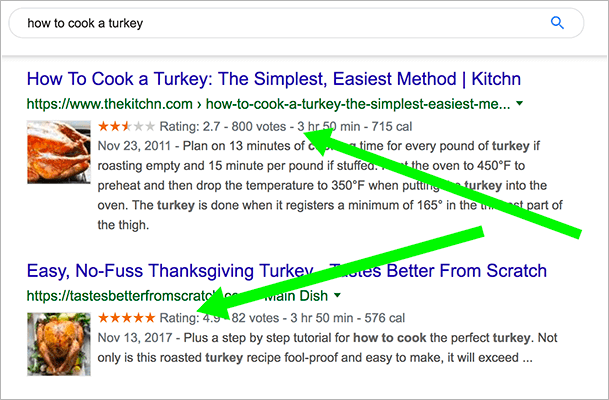Viewport: 609px width, 400px height.
Task: Click the blue search magnifier icon
Action: click(x=558, y=22)
